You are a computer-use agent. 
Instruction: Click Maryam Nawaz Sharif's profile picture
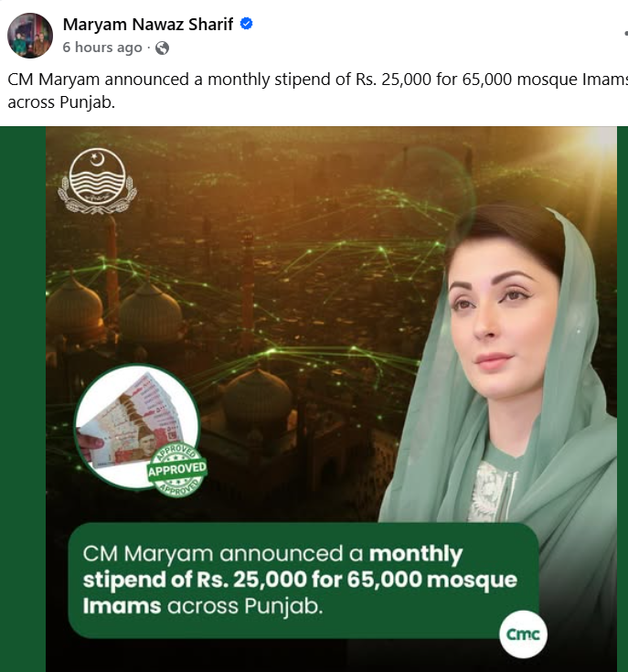(x=30, y=36)
